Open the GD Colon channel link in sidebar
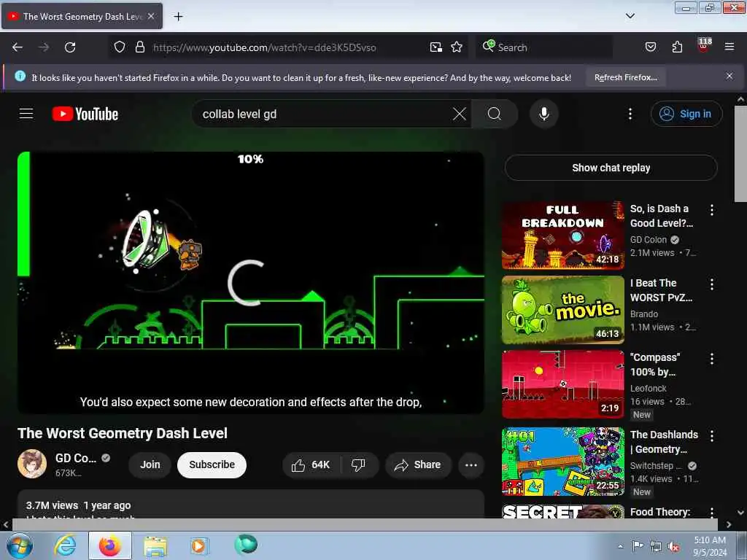This screenshot has width=747, height=560. 649,239
